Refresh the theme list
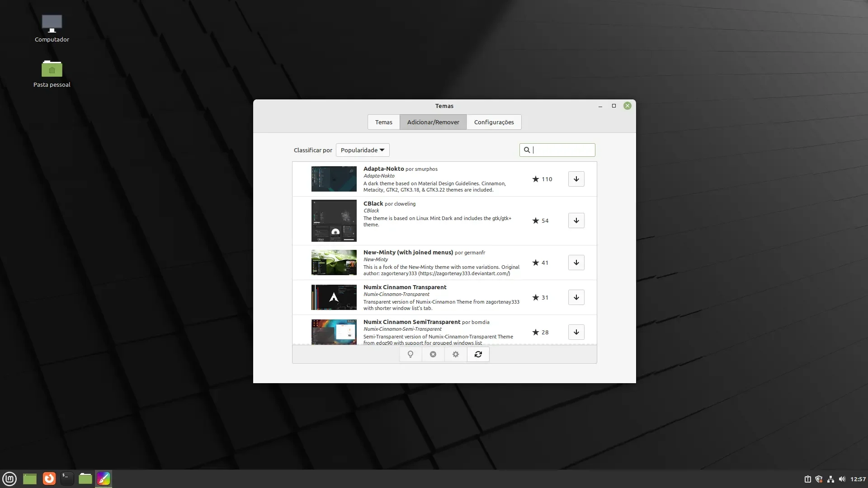The height and width of the screenshot is (488, 868). tap(478, 354)
